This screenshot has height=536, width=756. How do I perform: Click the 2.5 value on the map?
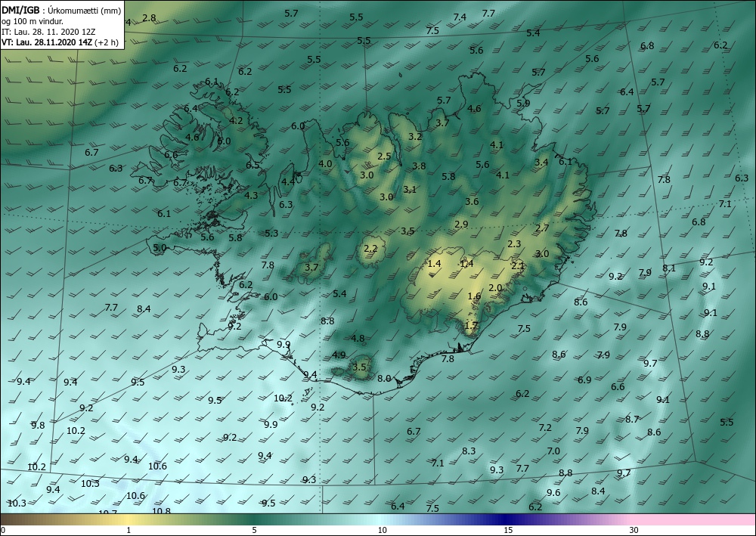(384, 156)
